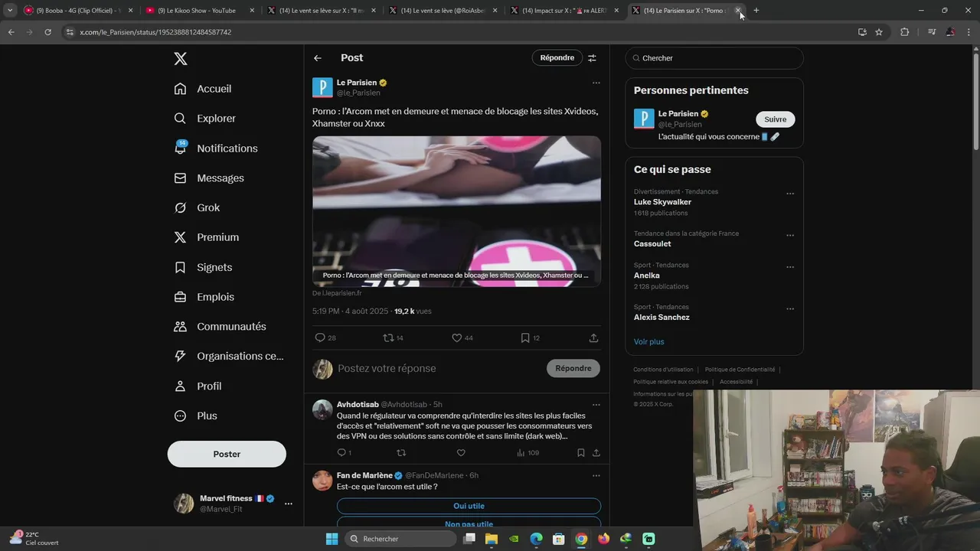Screen dimensions: 980x551
Task: Share the Le Parisien post
Action: coord(593,337)
